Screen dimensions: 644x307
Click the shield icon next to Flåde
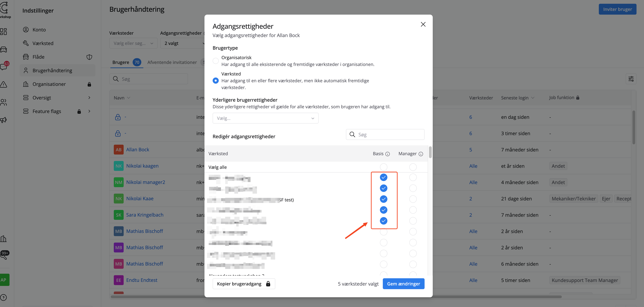tap(89, 57)
